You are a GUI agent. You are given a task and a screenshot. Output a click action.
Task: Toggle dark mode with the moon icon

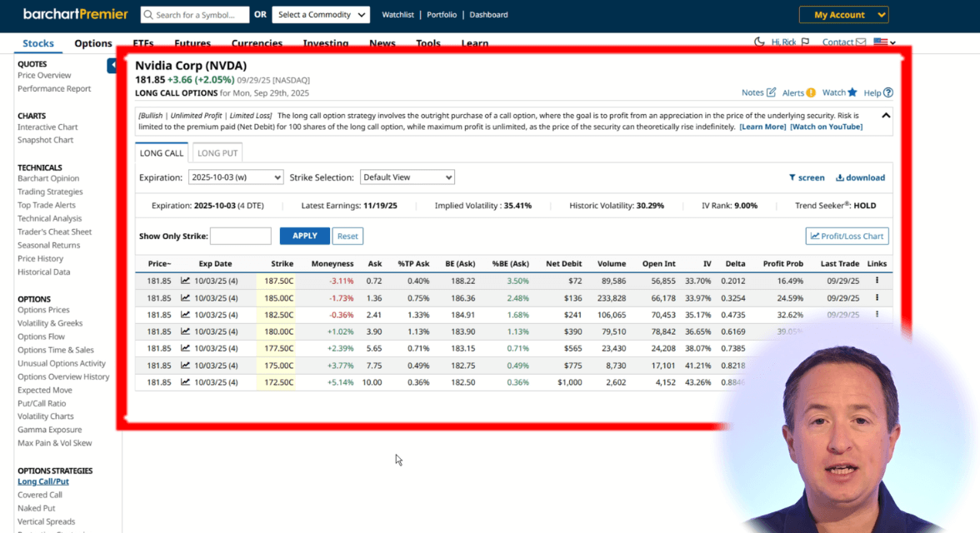tap(759, 42)
